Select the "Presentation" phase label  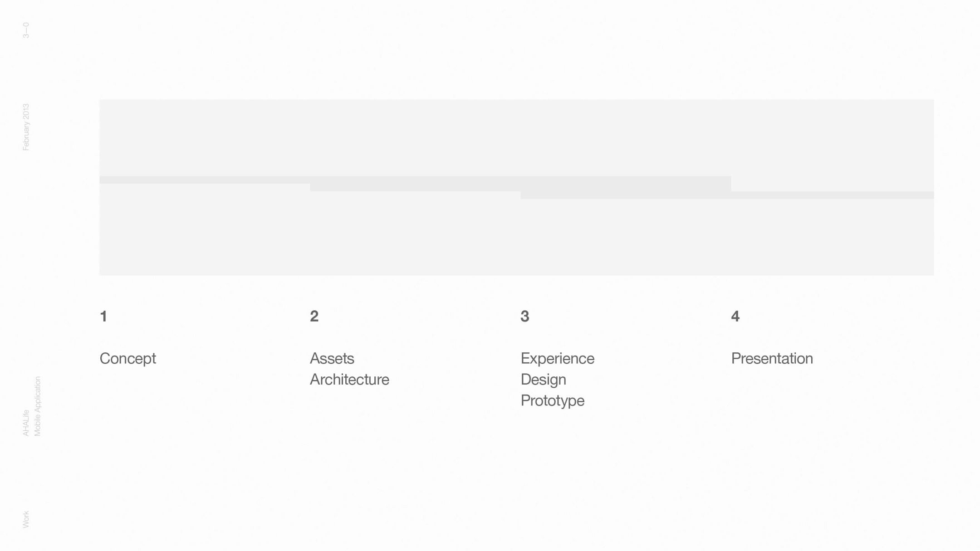(x=772, y=358)
